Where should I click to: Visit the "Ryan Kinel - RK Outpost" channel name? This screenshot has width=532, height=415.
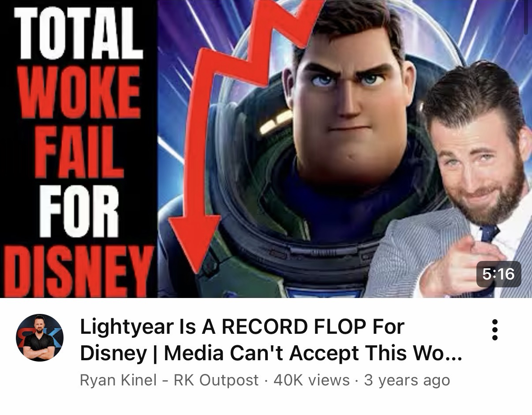point(169,380)
